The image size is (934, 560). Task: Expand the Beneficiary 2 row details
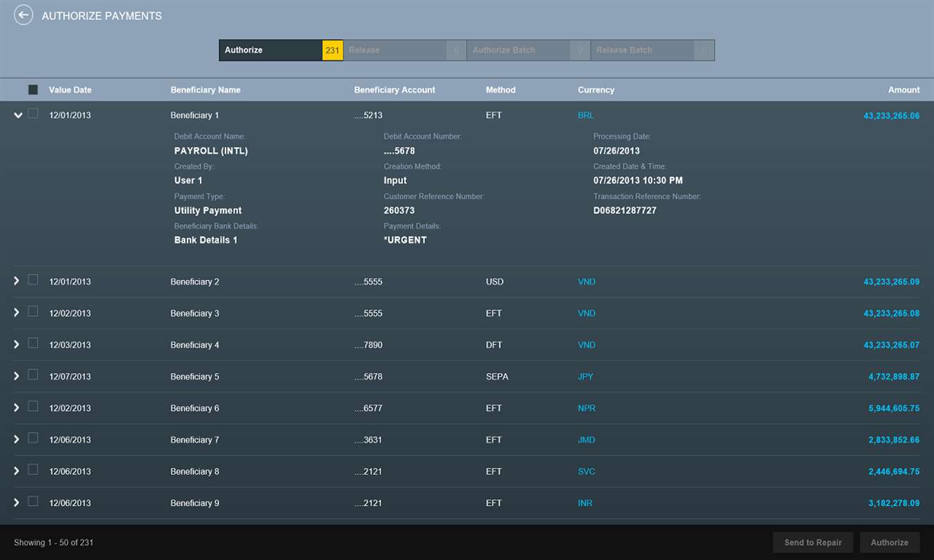click(x=17, y=281)
